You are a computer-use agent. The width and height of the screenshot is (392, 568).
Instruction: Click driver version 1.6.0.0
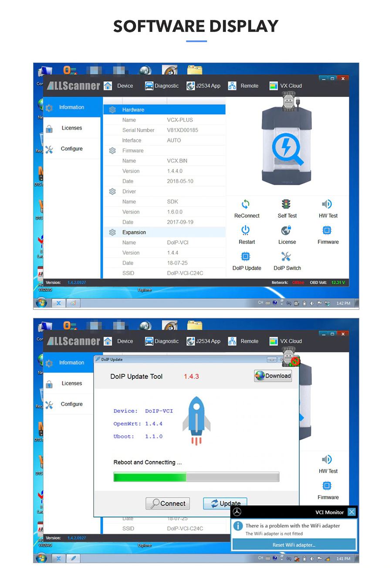175,212
